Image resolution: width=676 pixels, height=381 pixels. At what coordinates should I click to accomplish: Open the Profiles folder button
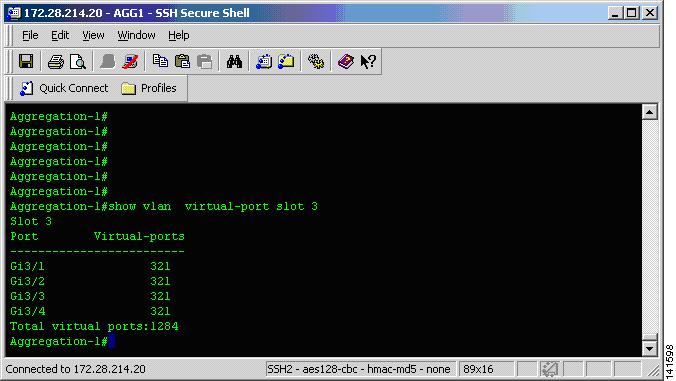[149, 88]
